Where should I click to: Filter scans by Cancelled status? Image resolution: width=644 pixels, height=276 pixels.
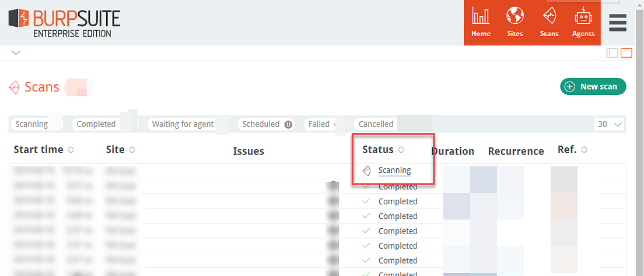(x=376, y=124)
